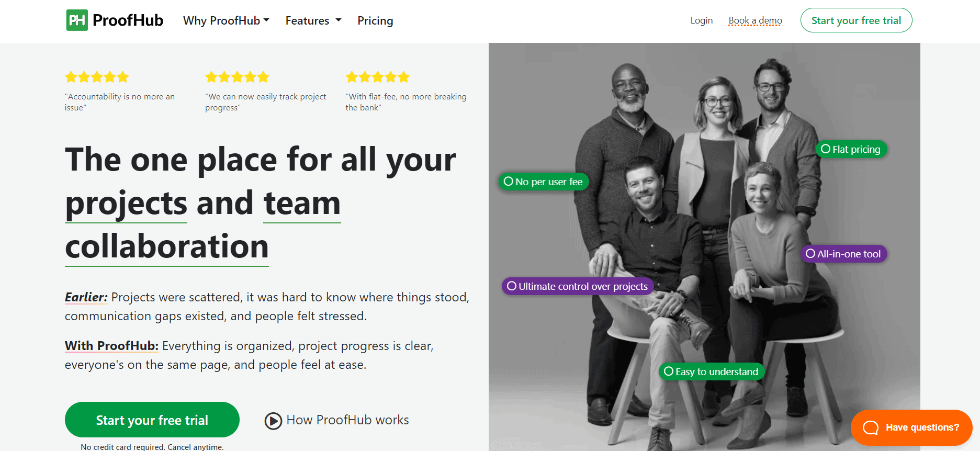980x451 pixels.
Task: Click the green Start your free trial button
Action: (x=152, y=420)
